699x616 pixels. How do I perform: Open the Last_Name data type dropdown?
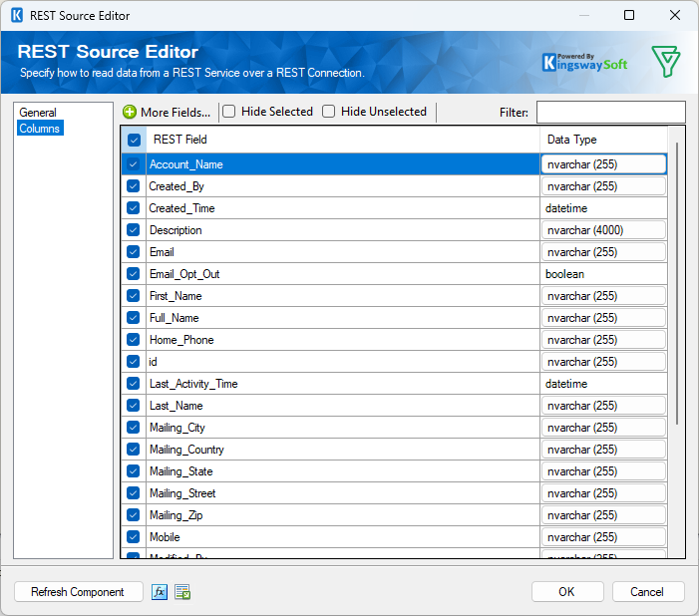603,405
